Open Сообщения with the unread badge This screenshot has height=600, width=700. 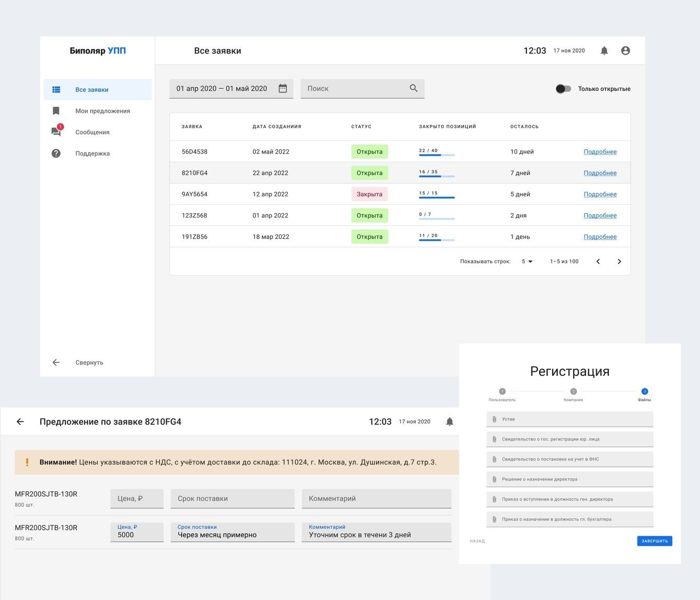pos(92,132)
